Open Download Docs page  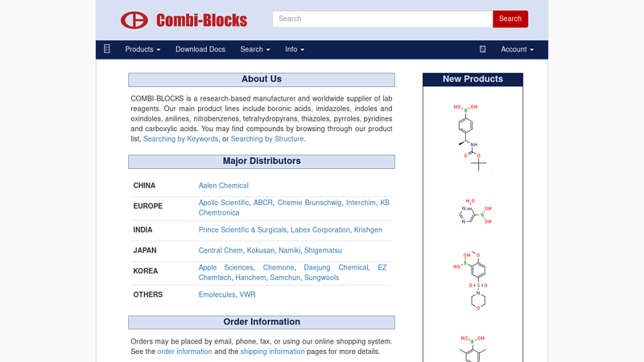tap(200, 49)
